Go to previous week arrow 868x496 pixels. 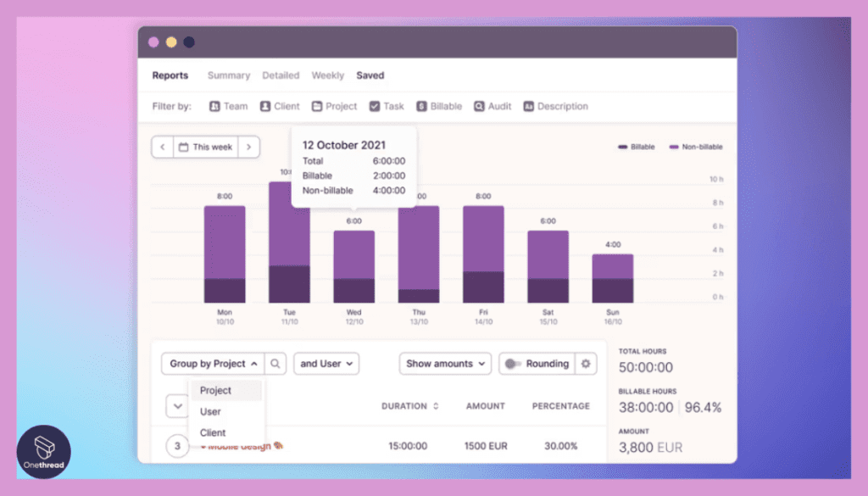pos(163,148)
